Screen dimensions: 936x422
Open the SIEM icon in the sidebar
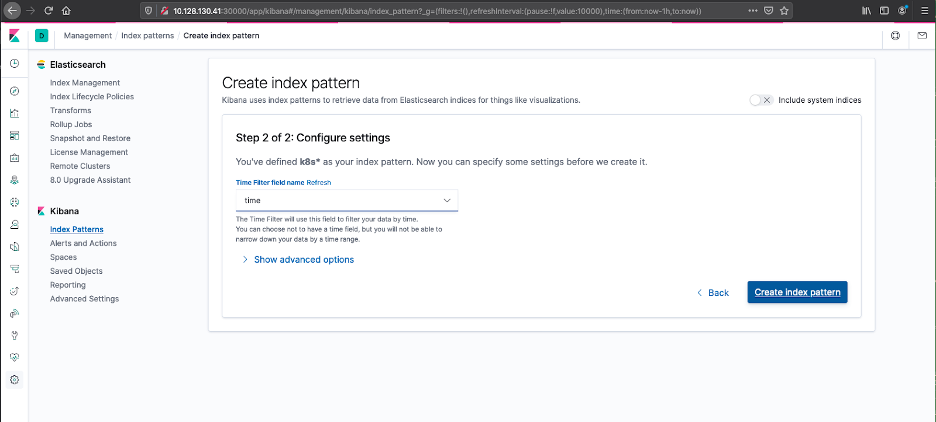(x=15, y=313)
